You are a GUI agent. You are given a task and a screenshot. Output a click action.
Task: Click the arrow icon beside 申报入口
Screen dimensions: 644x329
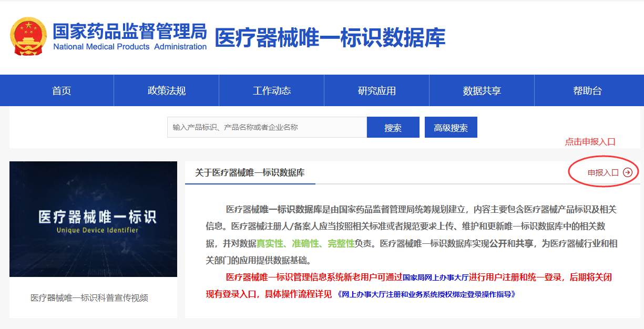[x=627, y=172]
